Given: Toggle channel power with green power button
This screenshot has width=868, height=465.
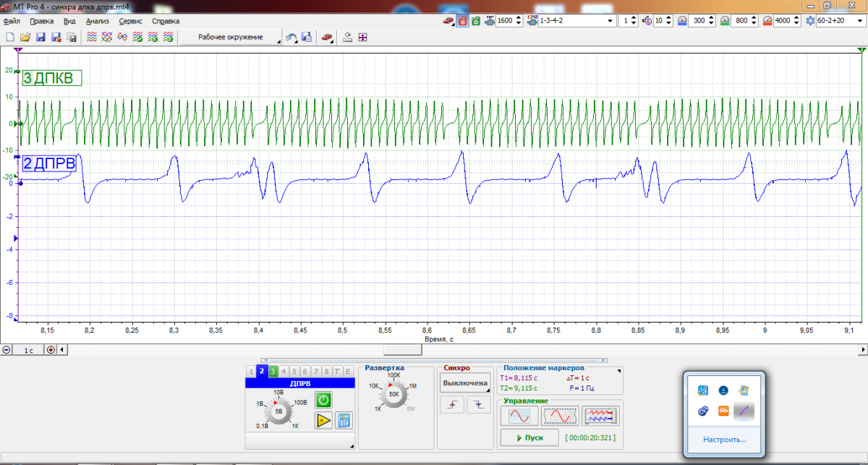Looking at the screenshot, I should pos(323,400).
